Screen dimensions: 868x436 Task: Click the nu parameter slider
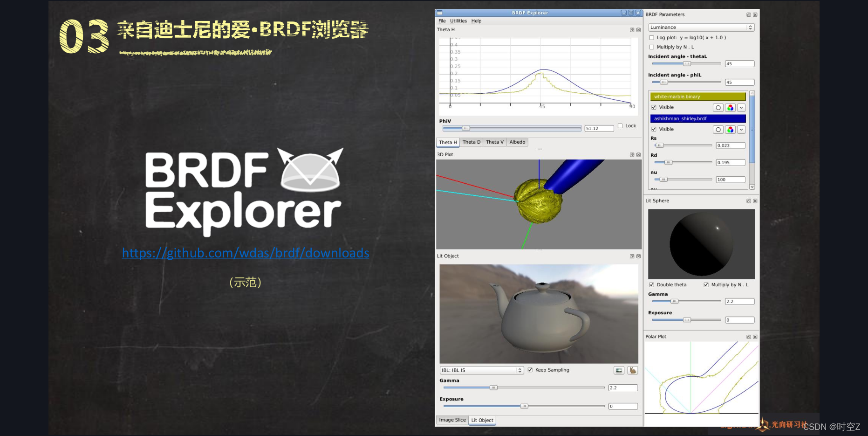tap(683, 180)
